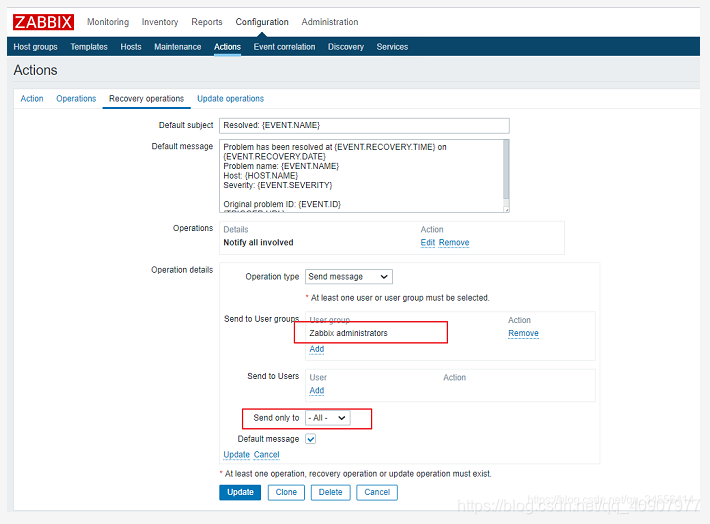Go to Host groups submenu
Screen dimensions: 710x524
35,47
